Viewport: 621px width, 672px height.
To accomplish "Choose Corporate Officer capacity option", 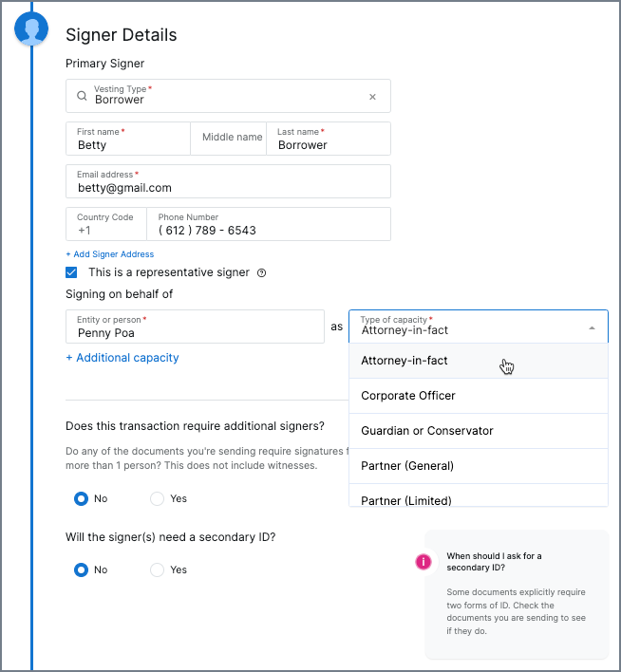I will (479, 396).
